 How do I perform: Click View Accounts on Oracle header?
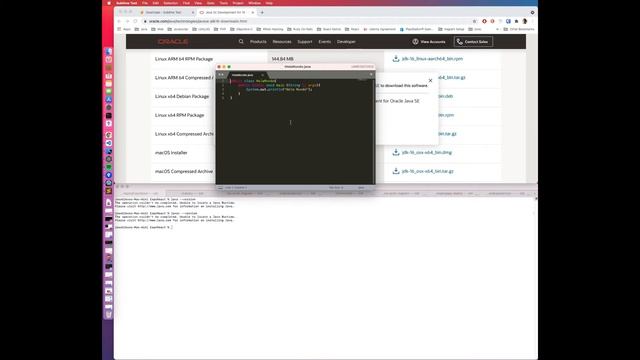click(x=429, y=42)
